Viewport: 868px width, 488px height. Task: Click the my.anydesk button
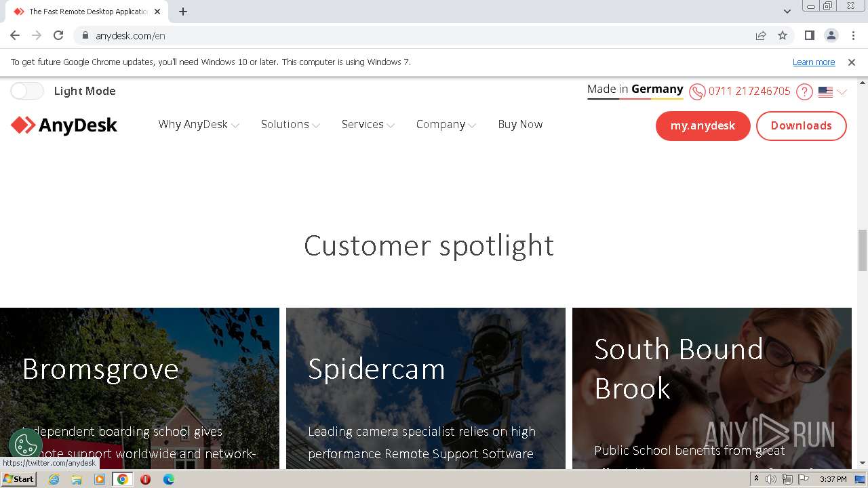point(703,126)
